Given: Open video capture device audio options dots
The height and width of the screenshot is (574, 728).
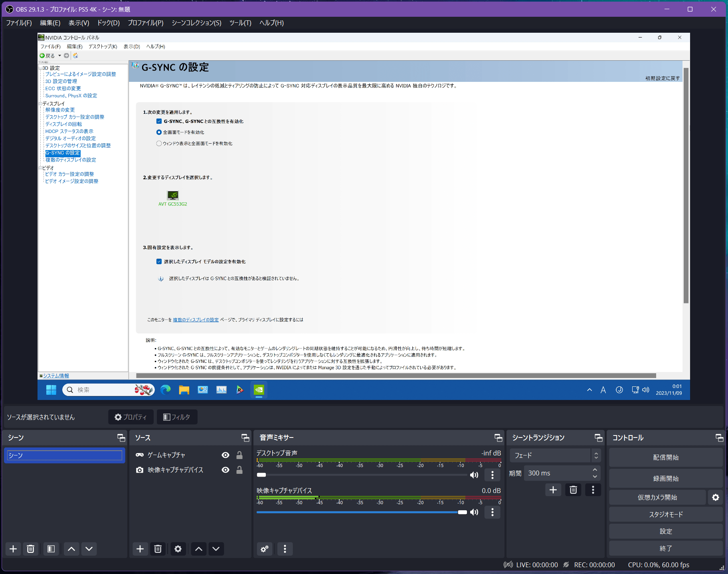Looking at the screenshot, I should point(493,512).
